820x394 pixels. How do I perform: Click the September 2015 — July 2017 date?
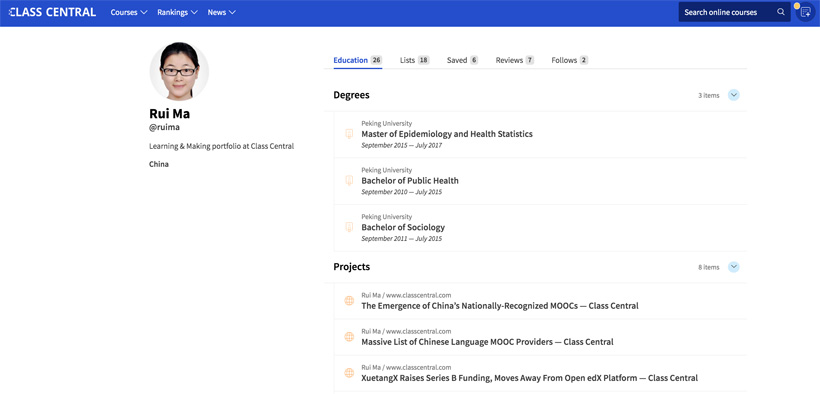point(401,145)
